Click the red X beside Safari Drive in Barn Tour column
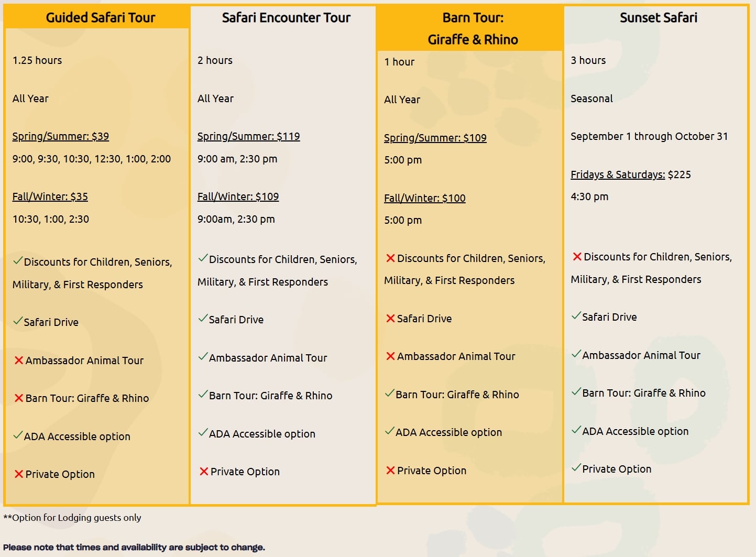Image resolution: width=756 pixels, height=557 pixels. 390,318
